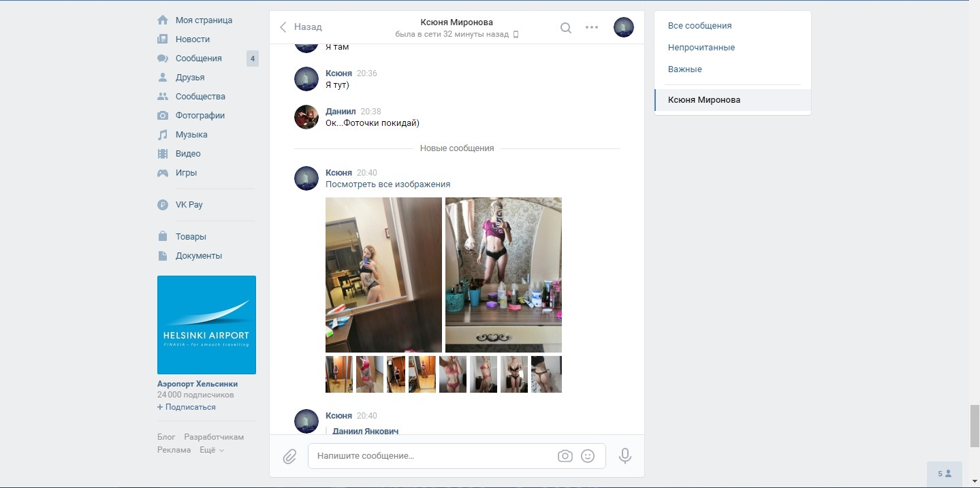Click sender name Даниил at 20:38
980x488 pixels.
(341, 112)
